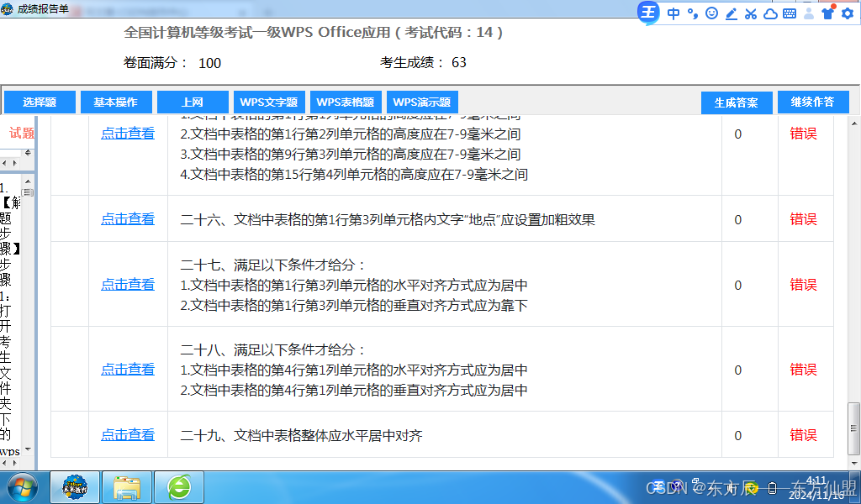Open input method settings gear
Viewport: 861px width, 504px height.
(x=848, y=13)
